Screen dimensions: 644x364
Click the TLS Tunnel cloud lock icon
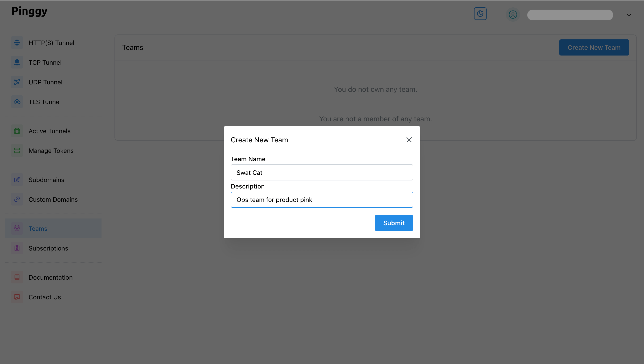tap(17, 102)
